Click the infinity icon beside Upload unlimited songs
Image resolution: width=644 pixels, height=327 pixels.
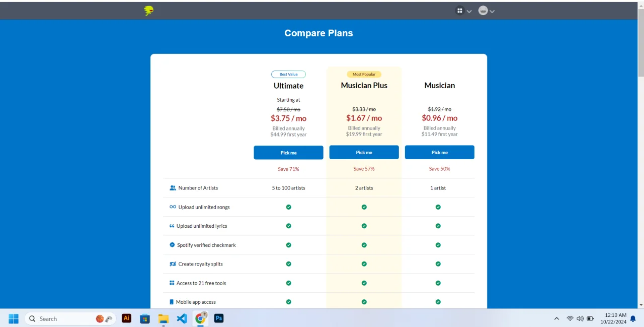[x=173, y=207]
